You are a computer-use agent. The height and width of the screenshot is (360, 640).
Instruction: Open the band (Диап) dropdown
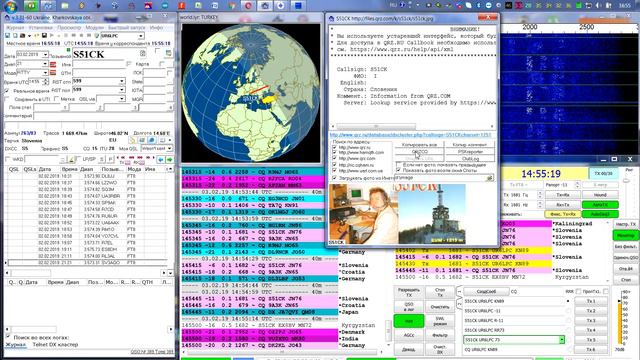click(45, 64)
